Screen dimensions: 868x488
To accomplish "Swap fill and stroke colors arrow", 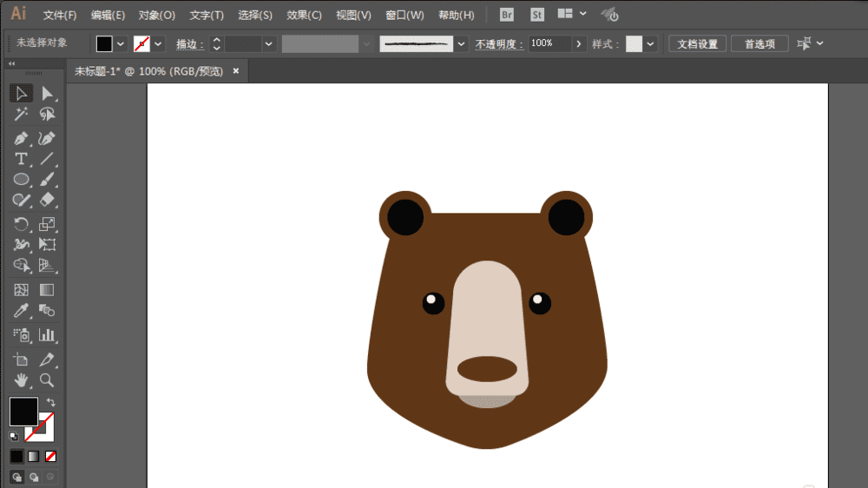I will pyautogui.click(x=50, y=402).
